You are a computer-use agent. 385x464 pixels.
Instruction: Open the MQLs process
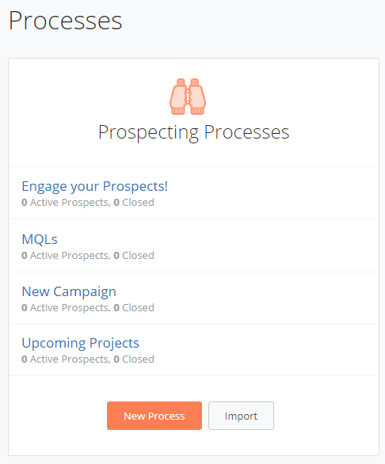click(40, 239)
